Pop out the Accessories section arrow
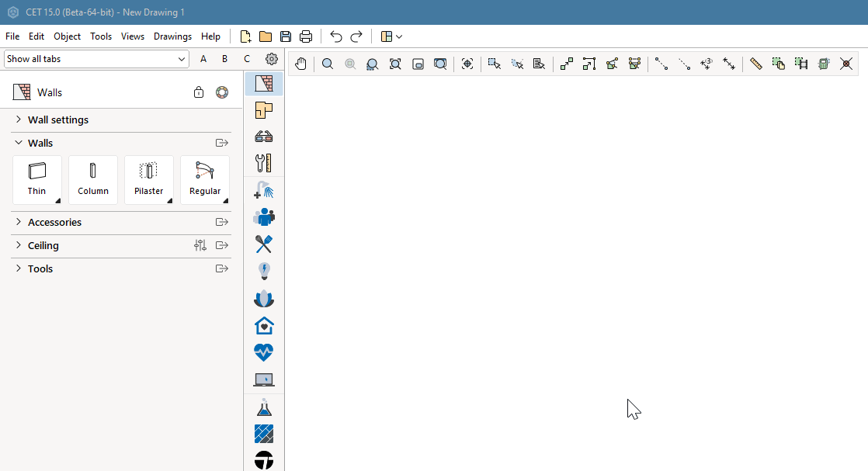 point(222,222)
